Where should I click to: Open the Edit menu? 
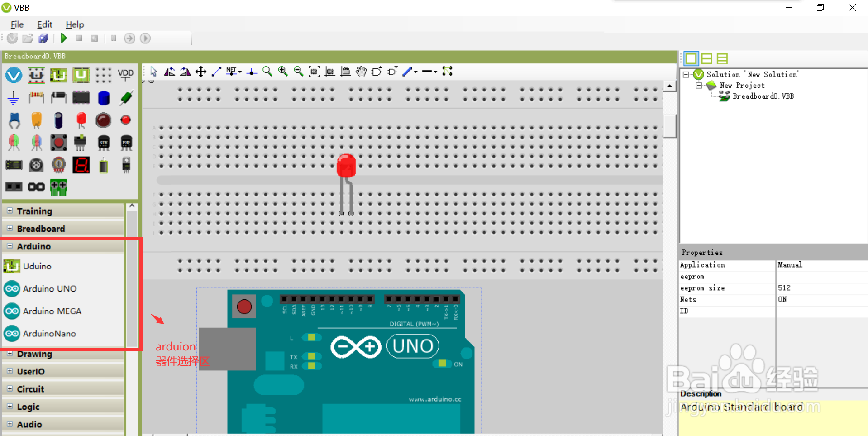pos(45,24)
